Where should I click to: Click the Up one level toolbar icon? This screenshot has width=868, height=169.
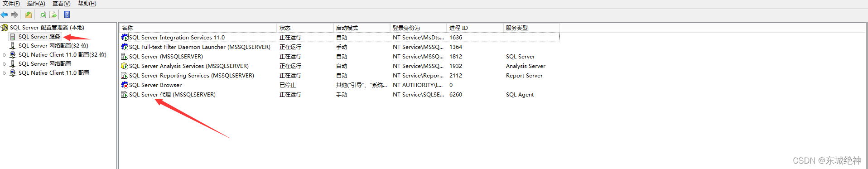coord(29,15)
